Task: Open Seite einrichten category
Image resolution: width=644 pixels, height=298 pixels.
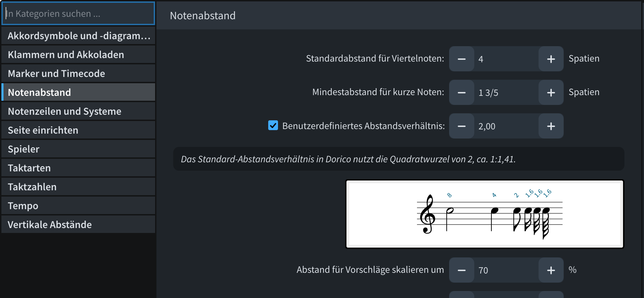Action: pyautogui.click(x=79, y=130)
